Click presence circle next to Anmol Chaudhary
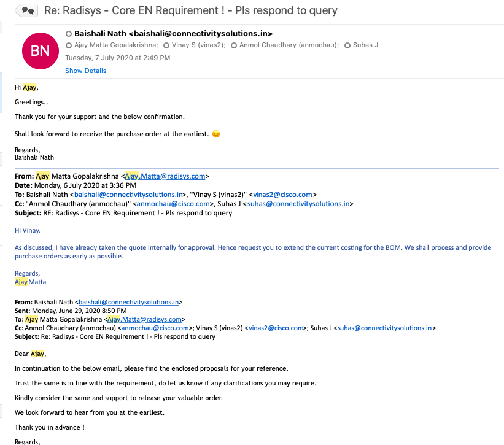The height and width of the screenshot is (445, 504). coord(234,45)
